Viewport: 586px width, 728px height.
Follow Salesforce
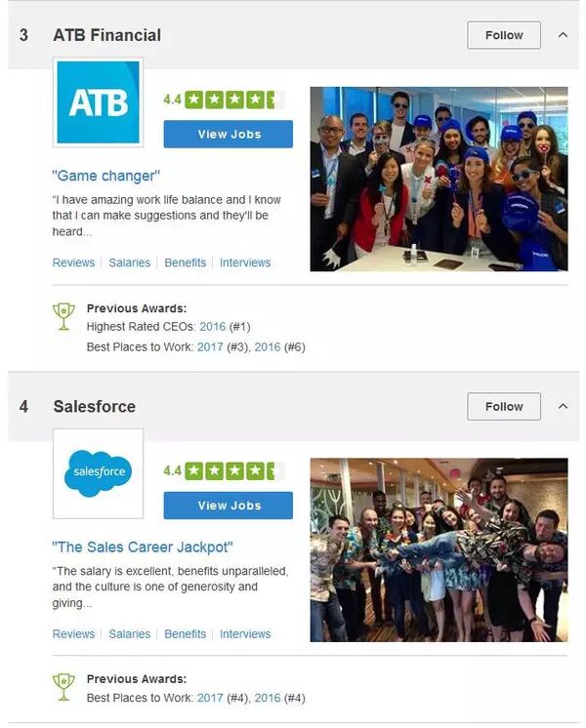(x=504, y=407)
